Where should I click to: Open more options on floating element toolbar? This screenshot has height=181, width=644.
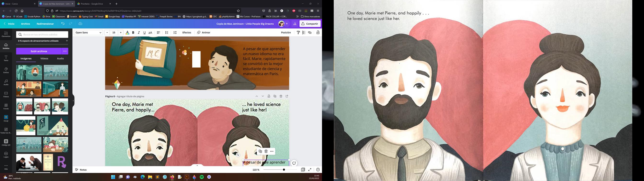coord(272,151)
